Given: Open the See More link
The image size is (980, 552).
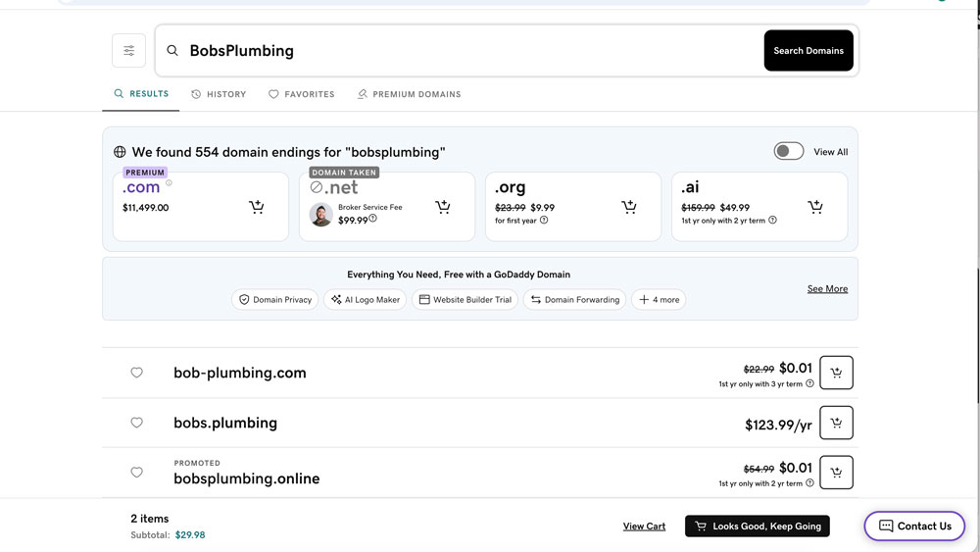Looking at the screenshot, I should coord(827,289).
